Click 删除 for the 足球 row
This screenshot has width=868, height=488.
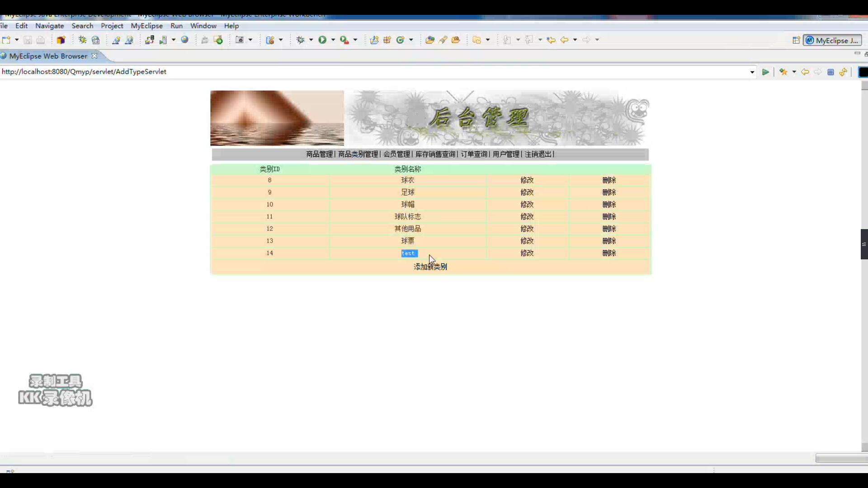point(609,192)
